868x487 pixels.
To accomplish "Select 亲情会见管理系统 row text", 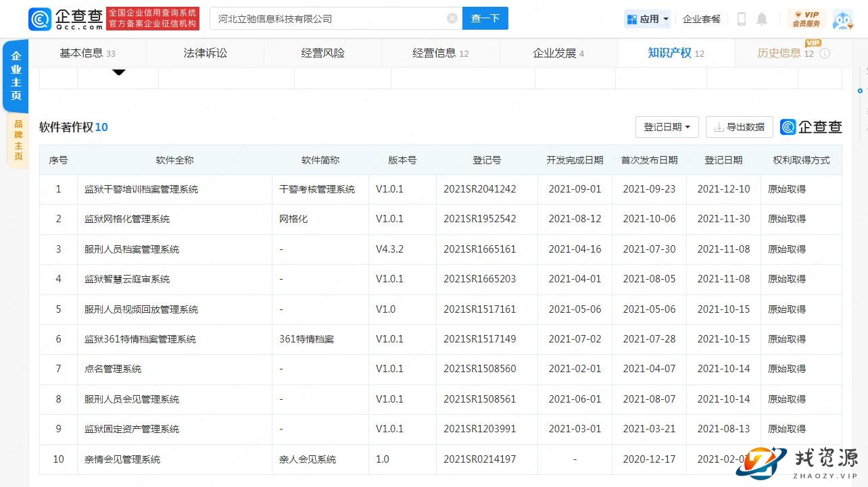I will [122, 459].
